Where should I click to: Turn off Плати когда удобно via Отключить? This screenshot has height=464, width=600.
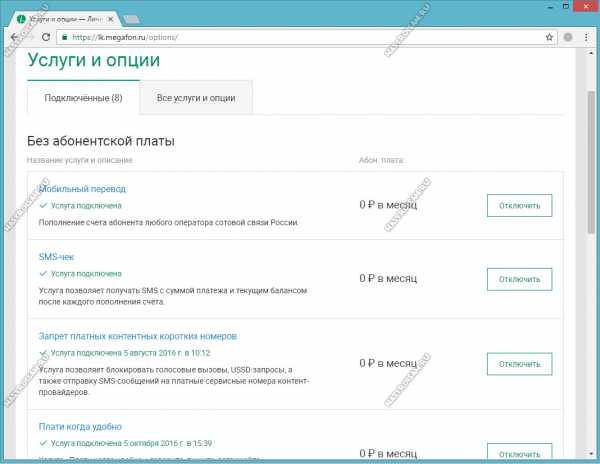(519, 448)
